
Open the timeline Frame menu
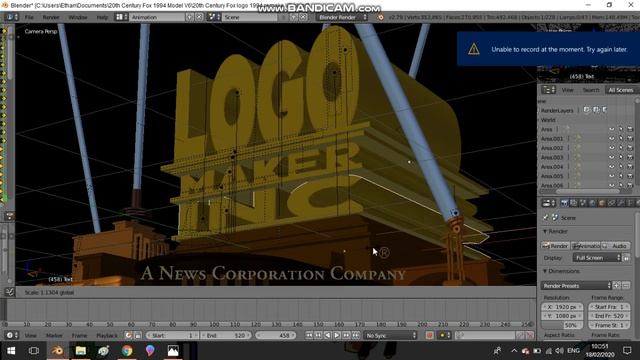79,336
